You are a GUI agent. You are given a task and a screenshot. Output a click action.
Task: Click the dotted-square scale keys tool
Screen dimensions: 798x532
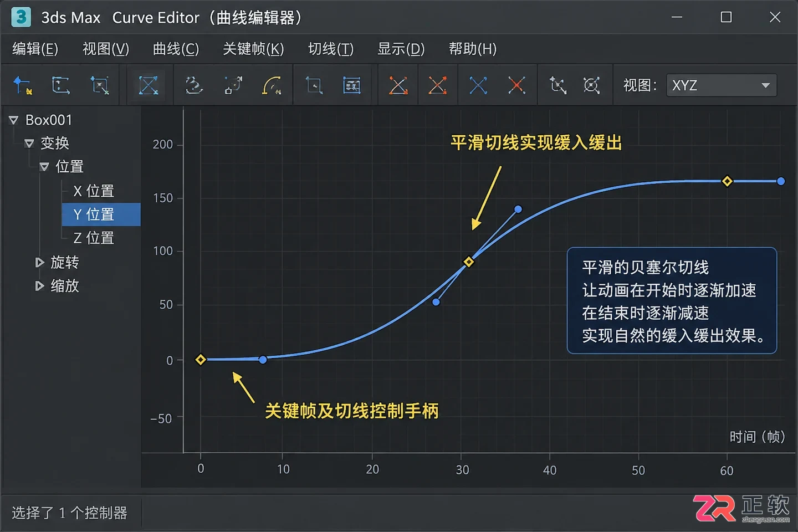100,85
